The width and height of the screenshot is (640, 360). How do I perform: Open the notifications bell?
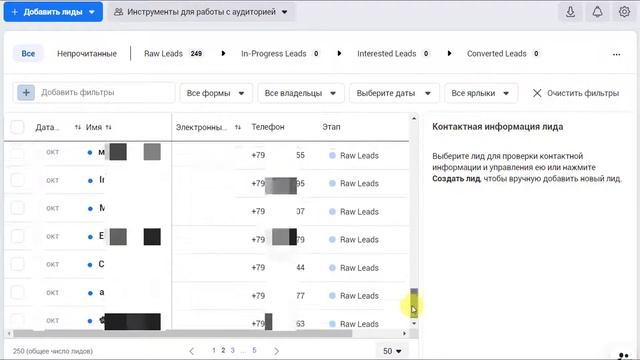coord(597,12)
